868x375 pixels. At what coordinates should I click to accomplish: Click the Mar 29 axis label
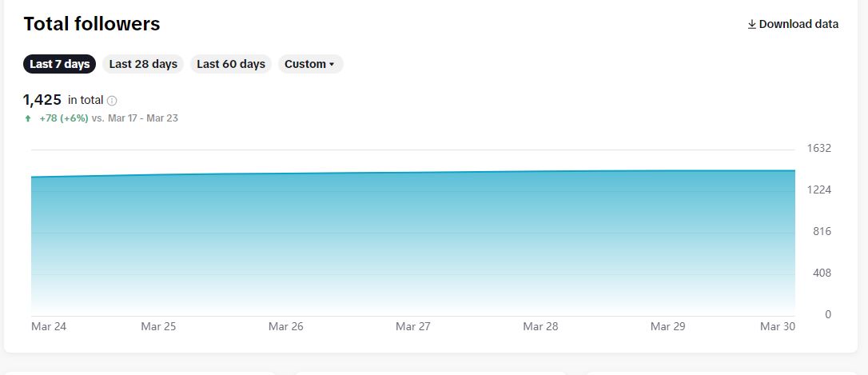point(667,327)
